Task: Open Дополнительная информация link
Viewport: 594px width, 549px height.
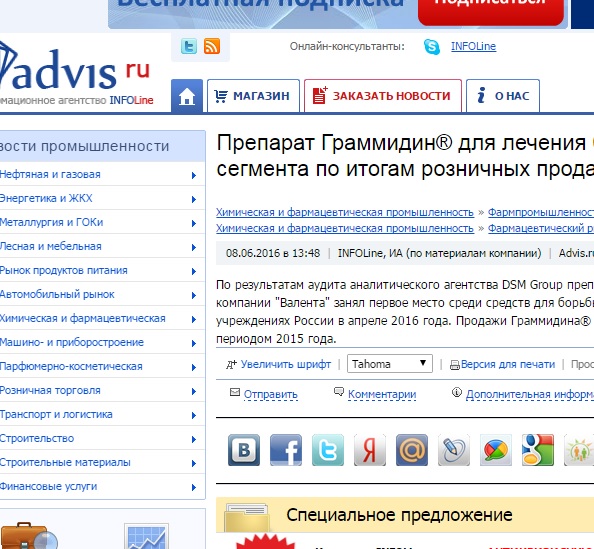Action: coord(530,394)
